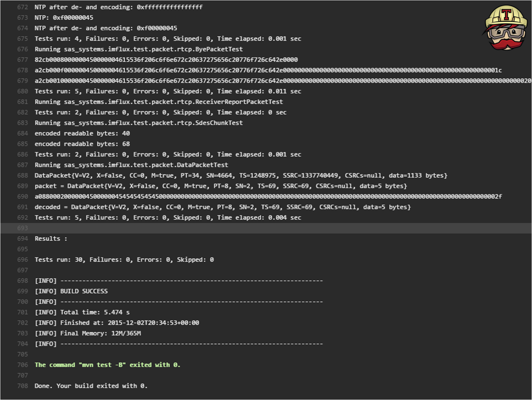Click 'Tests run: 5' line with 0.004 sec
This screenshot has height=400, width=532.
coord(168,218)
